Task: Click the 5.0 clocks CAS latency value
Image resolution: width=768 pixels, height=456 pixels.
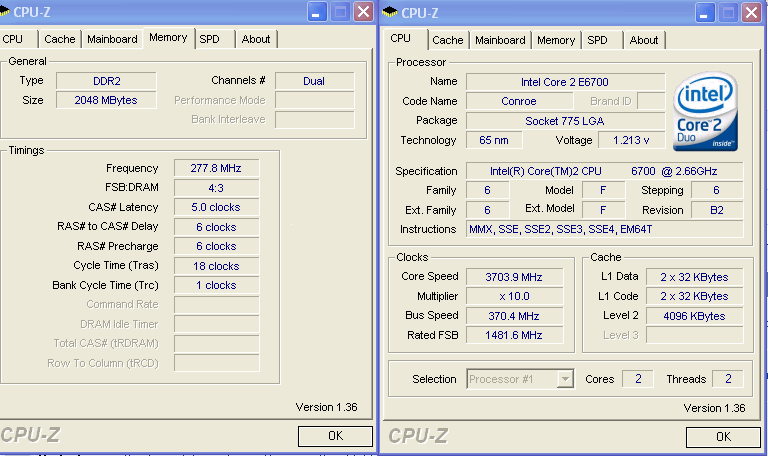Action: [216, 208]
